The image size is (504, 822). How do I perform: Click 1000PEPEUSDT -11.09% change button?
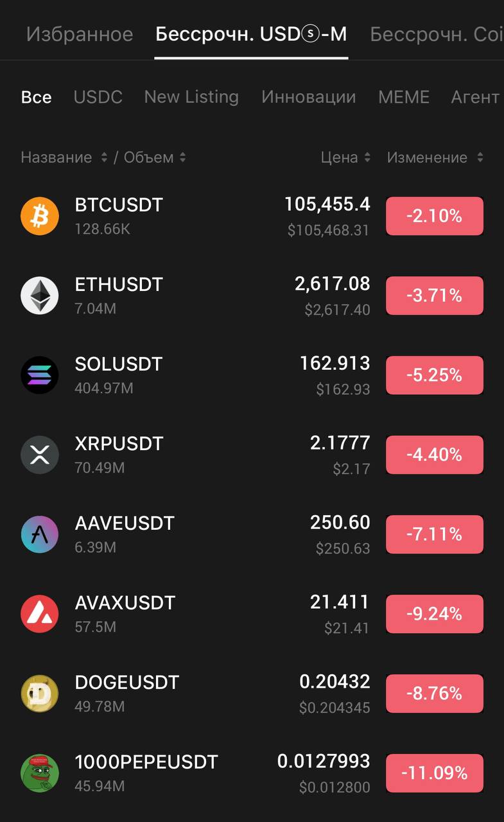[435, 773]
